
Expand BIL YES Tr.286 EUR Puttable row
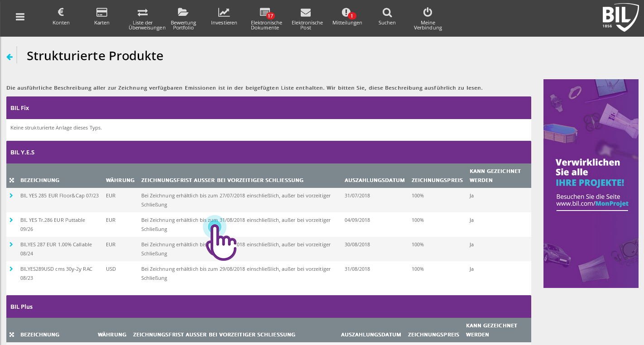(11, 220)
